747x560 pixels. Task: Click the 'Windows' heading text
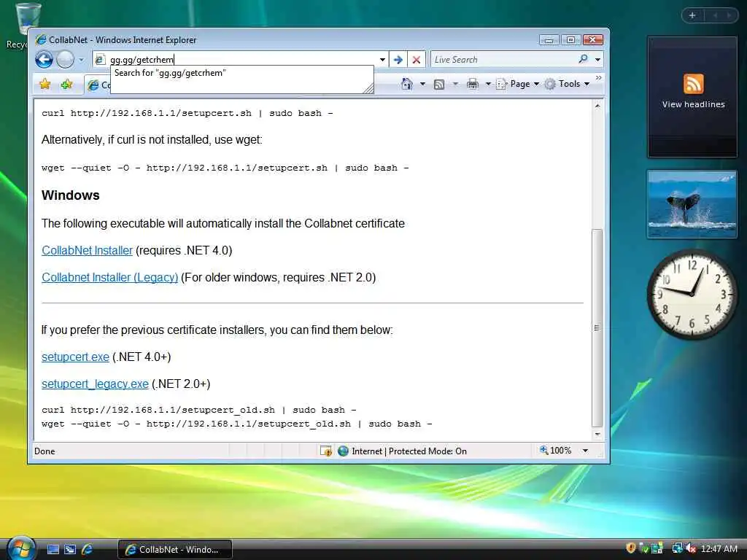point(71,195)
